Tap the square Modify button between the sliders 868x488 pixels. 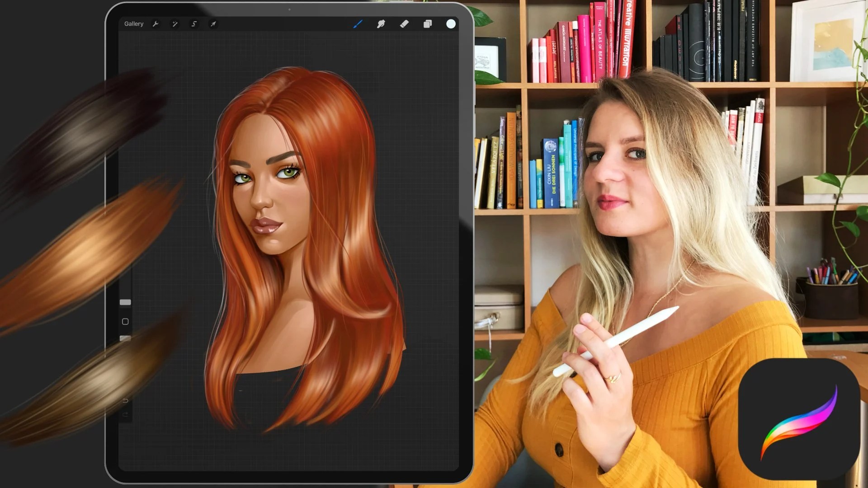click(125, 321)
